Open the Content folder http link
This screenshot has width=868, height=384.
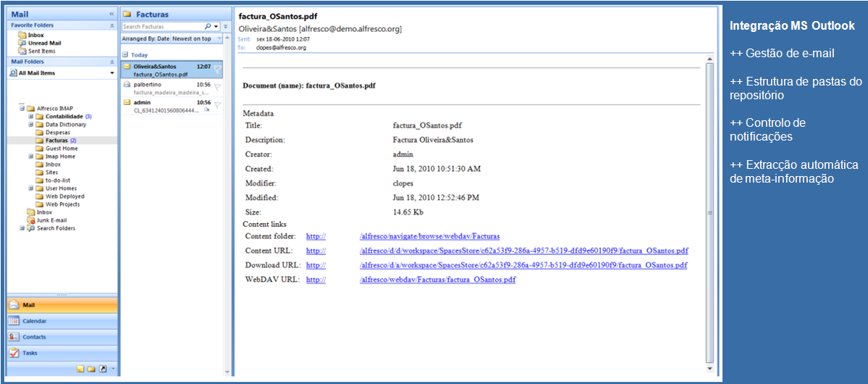point(316,237)
